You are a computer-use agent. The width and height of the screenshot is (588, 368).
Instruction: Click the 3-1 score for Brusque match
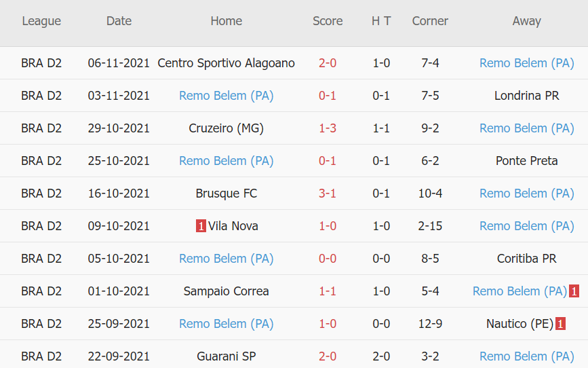[x=328, y=194]
